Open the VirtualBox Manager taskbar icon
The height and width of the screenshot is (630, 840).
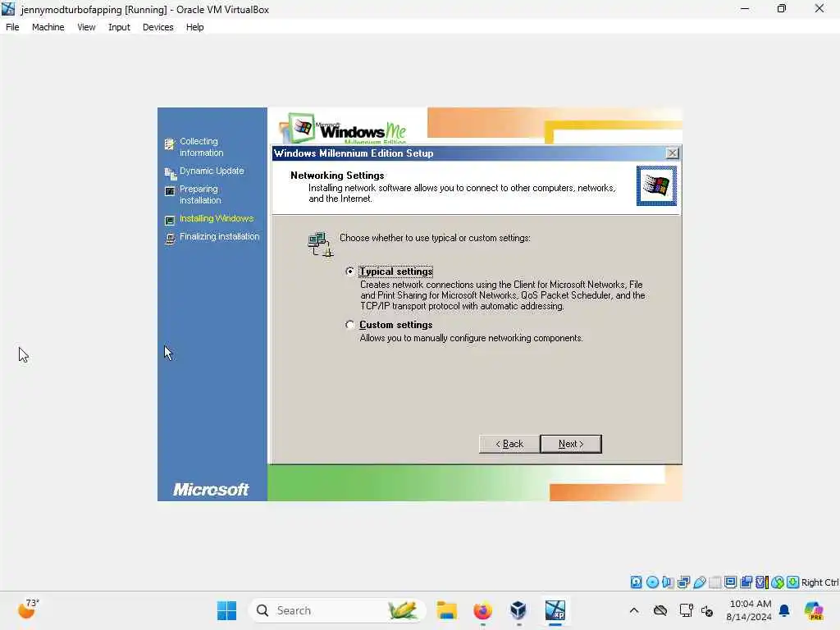[518, 610]
